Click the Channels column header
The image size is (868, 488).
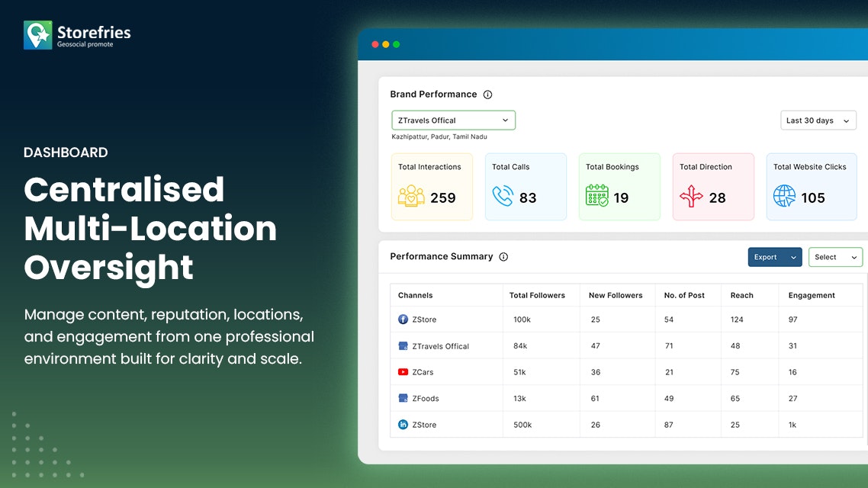415,295
